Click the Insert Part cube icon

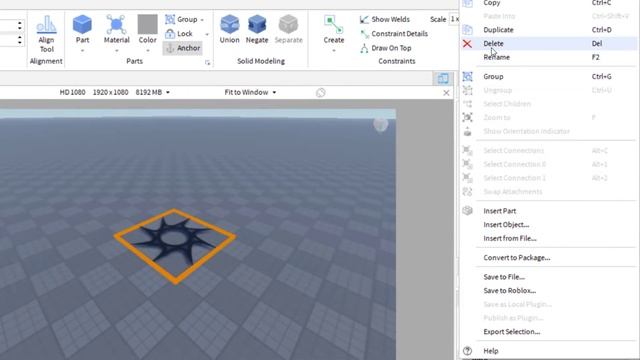[467, 211]
